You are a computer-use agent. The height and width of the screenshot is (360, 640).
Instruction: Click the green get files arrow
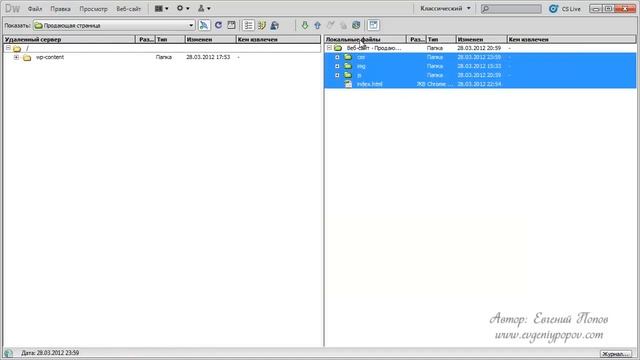click(x=304, y=25)
